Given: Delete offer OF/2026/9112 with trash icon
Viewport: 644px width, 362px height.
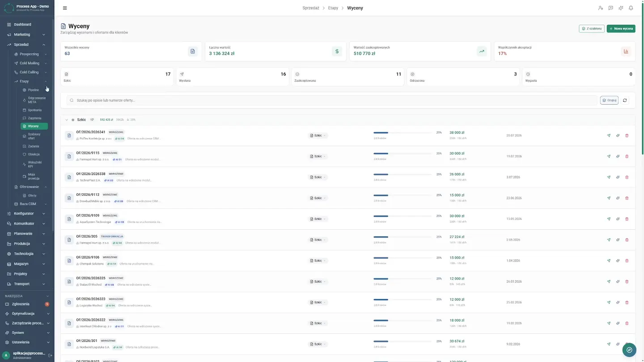Looking at the screenshot, I should tap(627, 198).
